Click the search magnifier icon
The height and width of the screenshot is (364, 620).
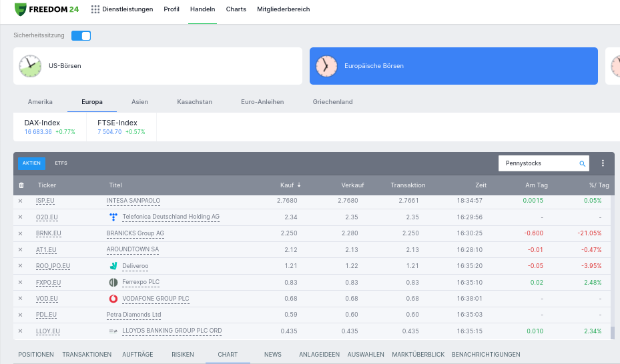click(582, 163)
